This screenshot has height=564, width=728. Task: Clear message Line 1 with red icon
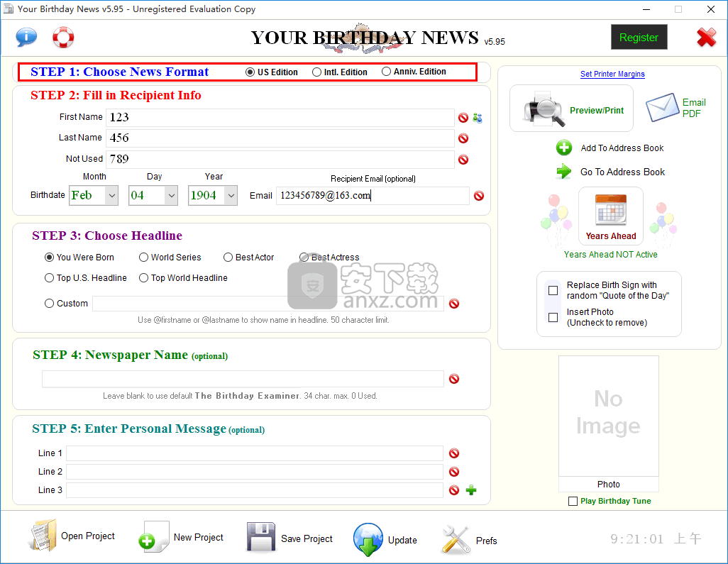coord(455,453)
